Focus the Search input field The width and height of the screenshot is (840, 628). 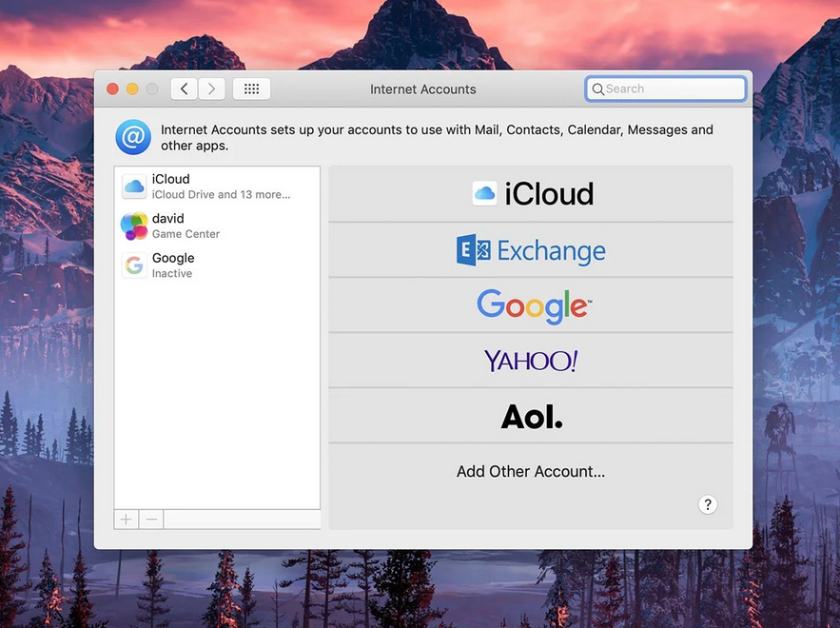[666, 88]
